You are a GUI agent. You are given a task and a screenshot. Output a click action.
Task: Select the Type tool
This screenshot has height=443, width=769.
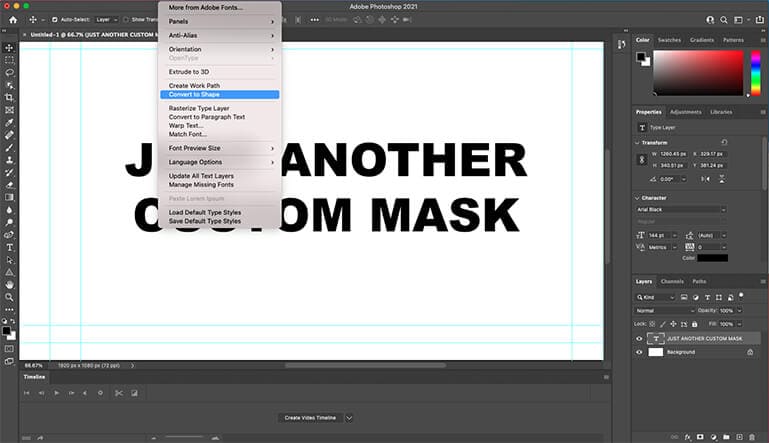point(9,247)
